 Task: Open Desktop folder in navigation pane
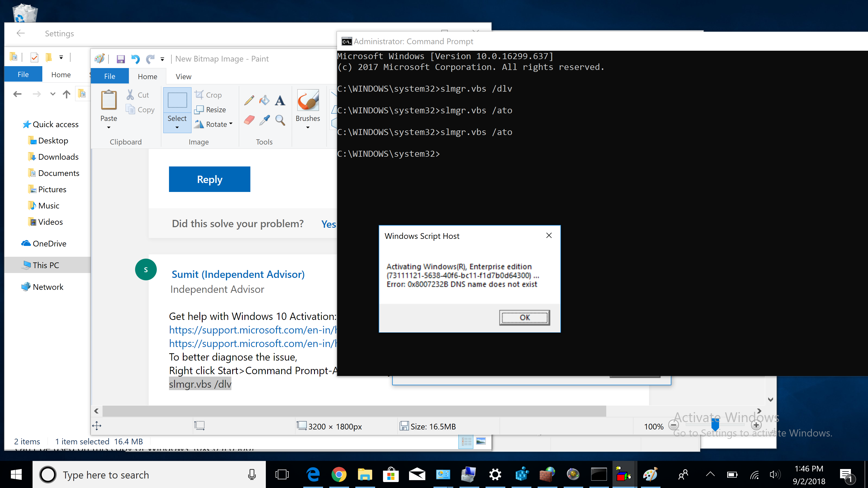click(x=48, y=140)
